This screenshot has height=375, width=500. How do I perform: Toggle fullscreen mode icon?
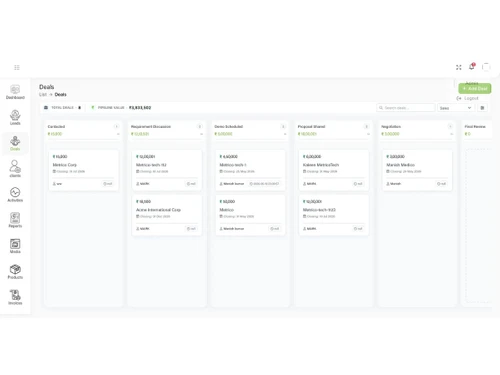pyautogui.click(x=459, y=67)
